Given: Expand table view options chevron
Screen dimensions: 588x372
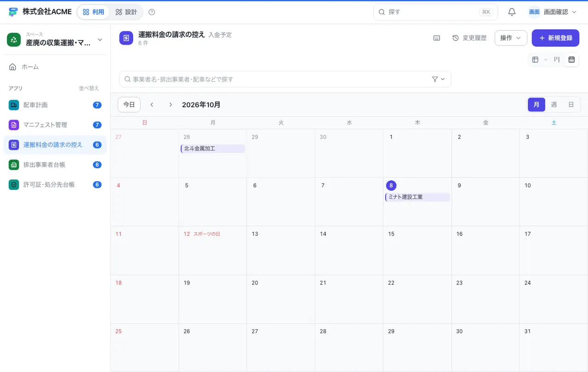Looking at the screenshot, I should 546,59.
